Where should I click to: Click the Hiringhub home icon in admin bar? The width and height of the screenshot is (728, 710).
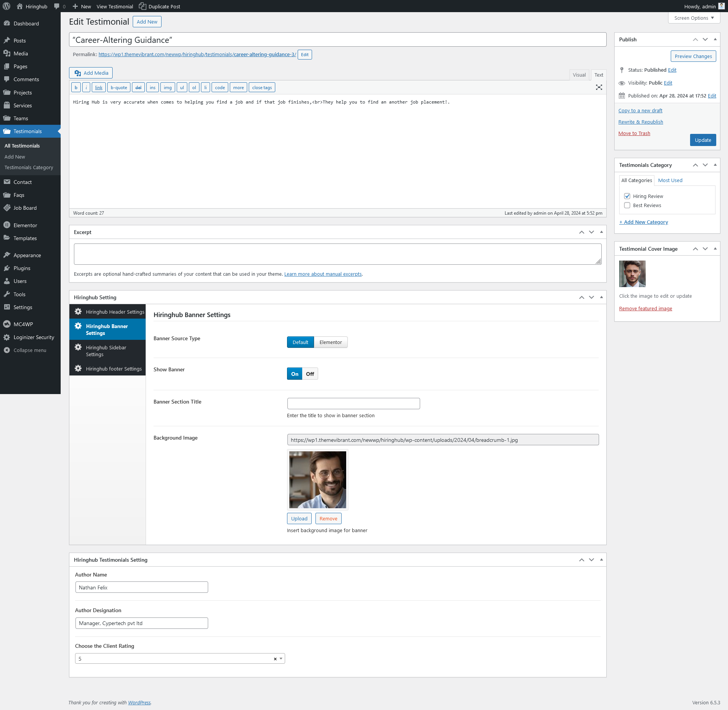pyautogui.click(x=20, y=6)
